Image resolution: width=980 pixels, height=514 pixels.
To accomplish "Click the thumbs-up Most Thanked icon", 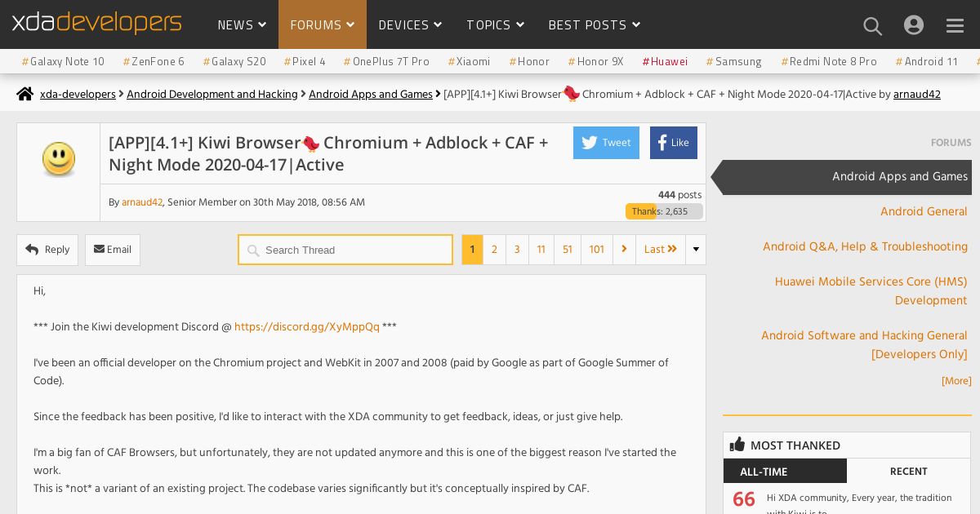I will coord(737,445).
